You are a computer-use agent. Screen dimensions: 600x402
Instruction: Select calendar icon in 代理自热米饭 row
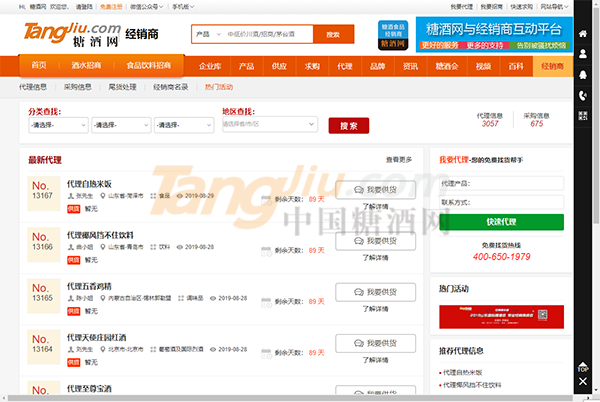pyautogui.click(x=266, y=200)
